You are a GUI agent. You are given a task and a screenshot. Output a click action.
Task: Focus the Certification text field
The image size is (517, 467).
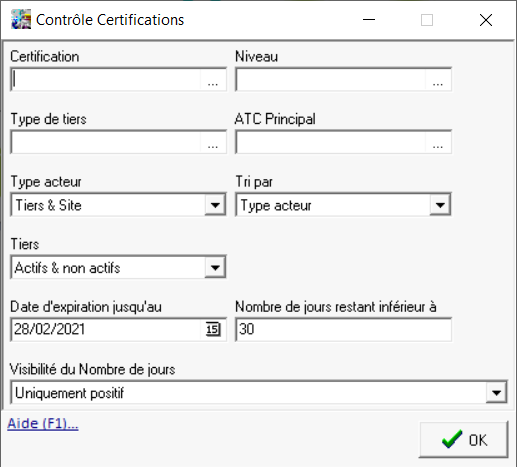[x=106, y=80]
